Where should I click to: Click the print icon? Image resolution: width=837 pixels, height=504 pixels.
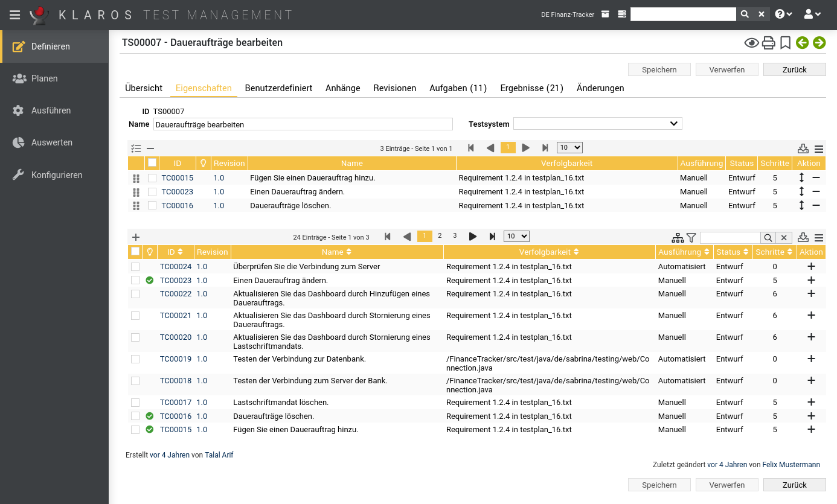point(768,43)
